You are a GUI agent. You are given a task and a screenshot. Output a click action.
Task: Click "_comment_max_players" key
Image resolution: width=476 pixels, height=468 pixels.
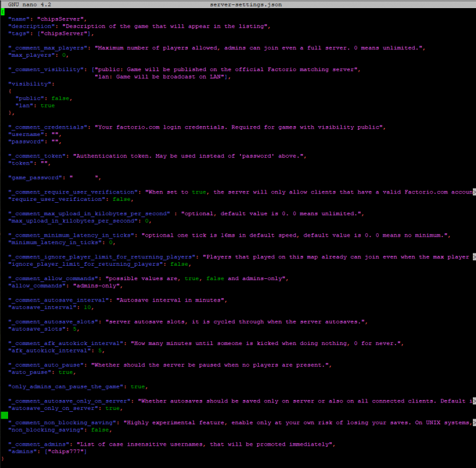(x=47, y=48)
